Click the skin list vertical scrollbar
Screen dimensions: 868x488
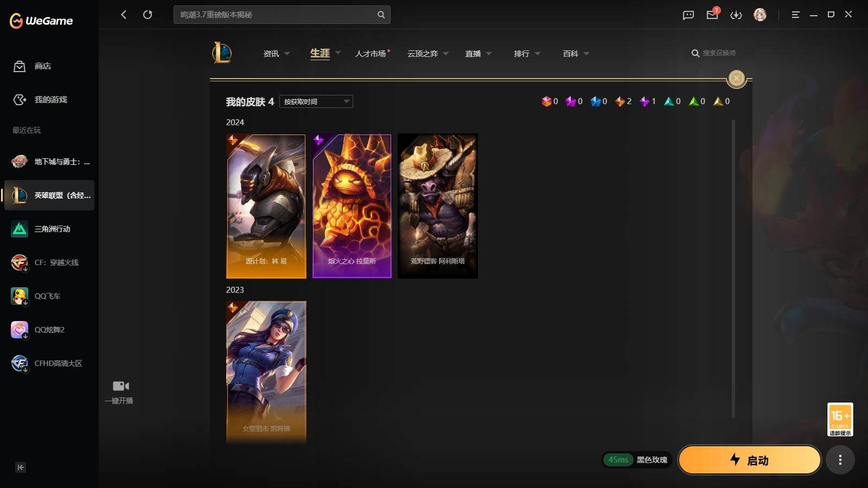click(x=733, y=269)
